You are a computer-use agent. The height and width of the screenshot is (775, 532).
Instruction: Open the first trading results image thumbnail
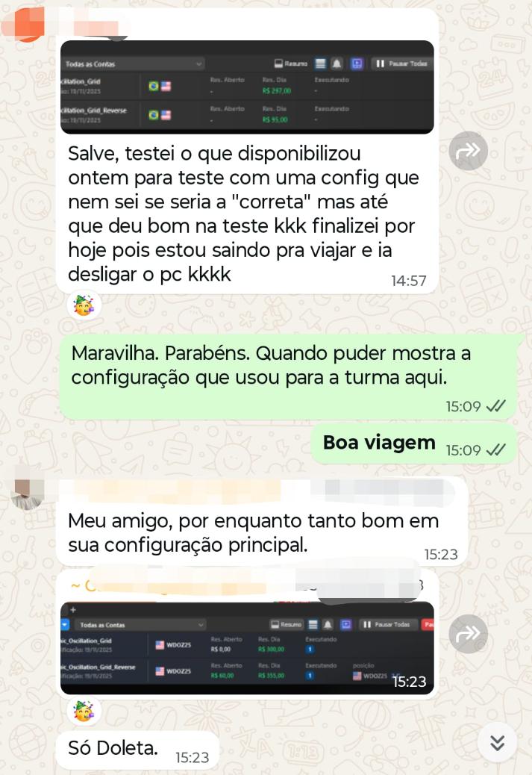[247, 87]
